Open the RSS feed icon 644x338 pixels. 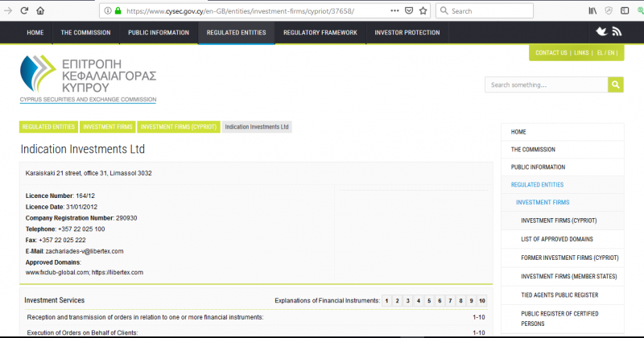(x=617, y=31)
